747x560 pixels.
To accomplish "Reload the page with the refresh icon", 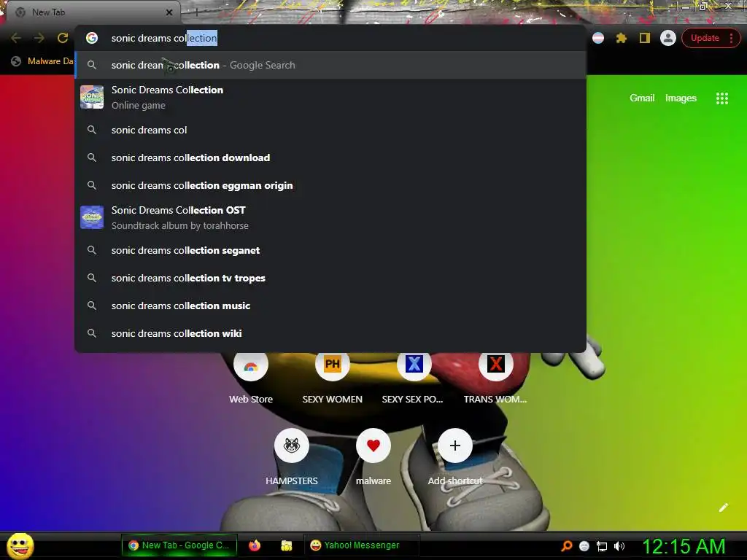I will (x=63, y=38).
